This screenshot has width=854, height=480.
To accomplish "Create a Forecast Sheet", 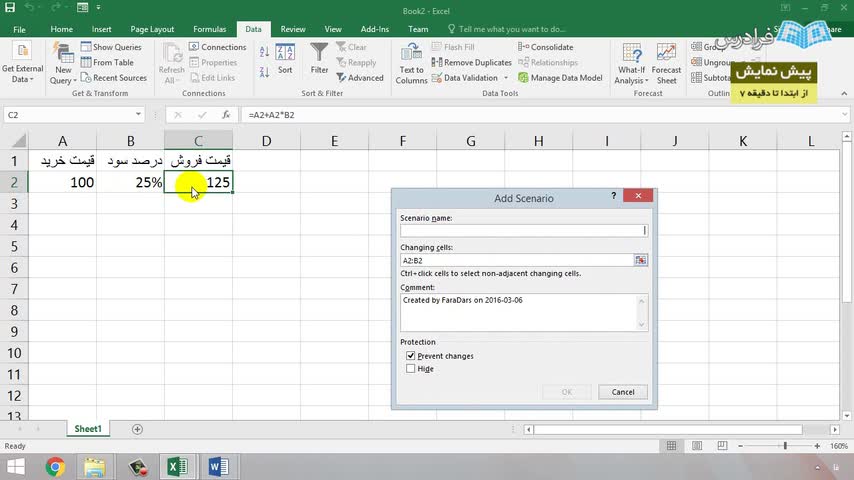I will coord(666,64).
